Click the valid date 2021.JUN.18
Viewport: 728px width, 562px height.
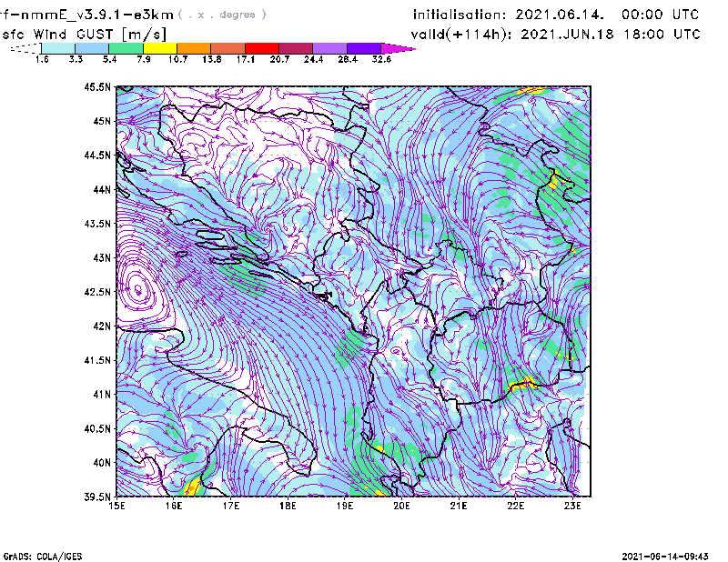567,35
